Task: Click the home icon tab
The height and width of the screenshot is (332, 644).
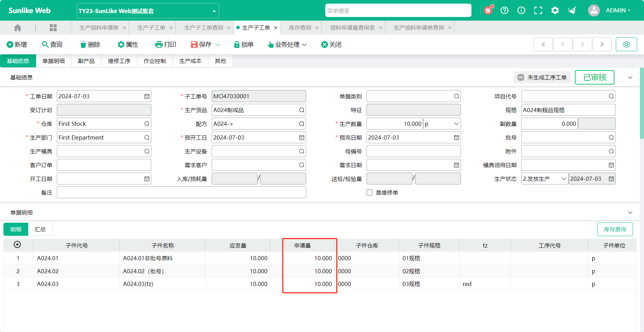Action: (18, 28)
